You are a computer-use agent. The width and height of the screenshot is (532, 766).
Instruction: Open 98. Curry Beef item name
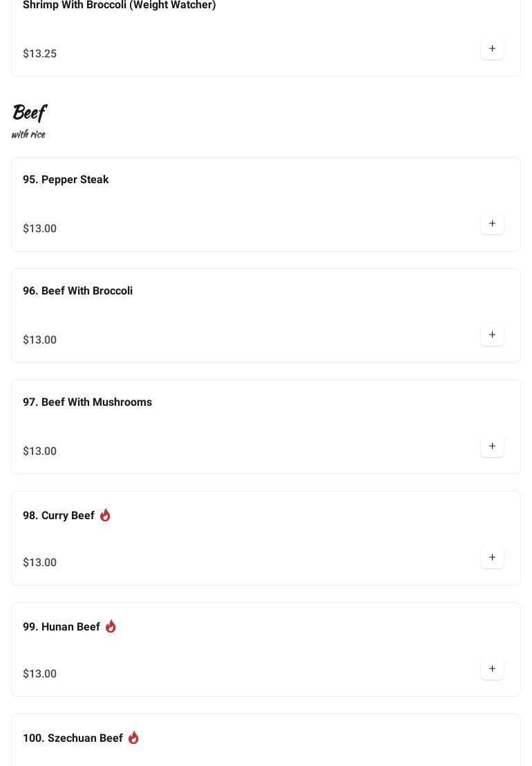pyautogui.click(x=59, y=516)
